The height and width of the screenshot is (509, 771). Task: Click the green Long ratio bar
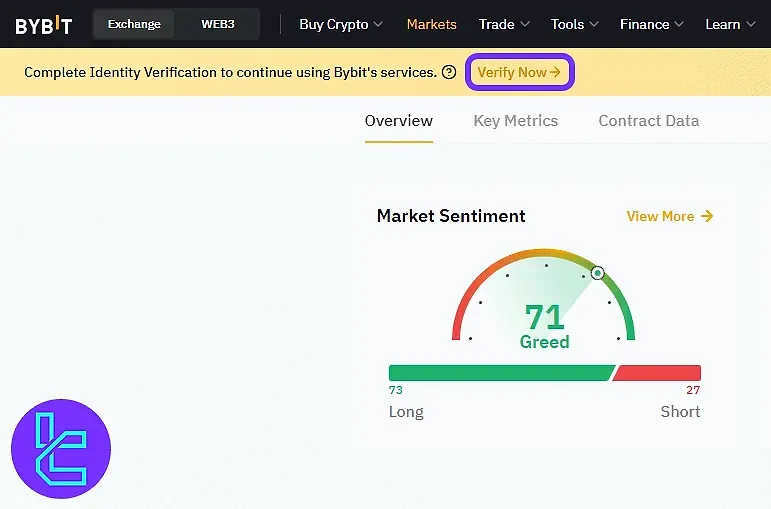pyautogui.click(x=500, y=373)
